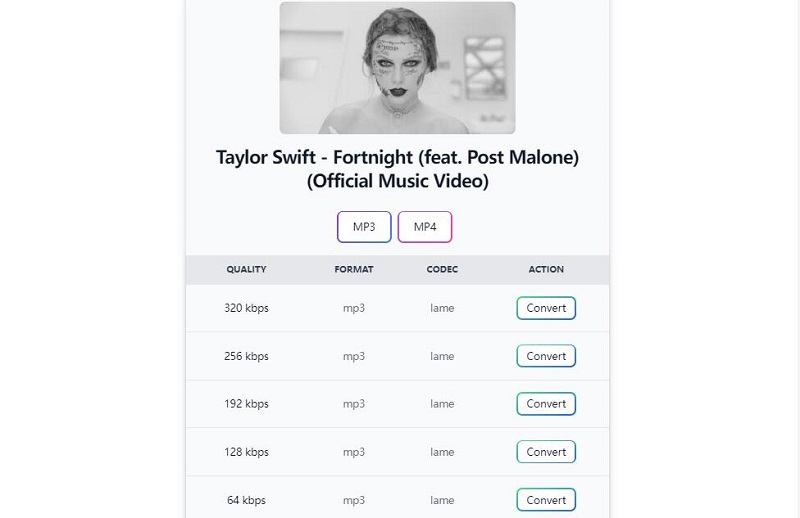Switch to the MP4 tab
The width and height of the screenshot is (800, 518).
tap(425, 227)
